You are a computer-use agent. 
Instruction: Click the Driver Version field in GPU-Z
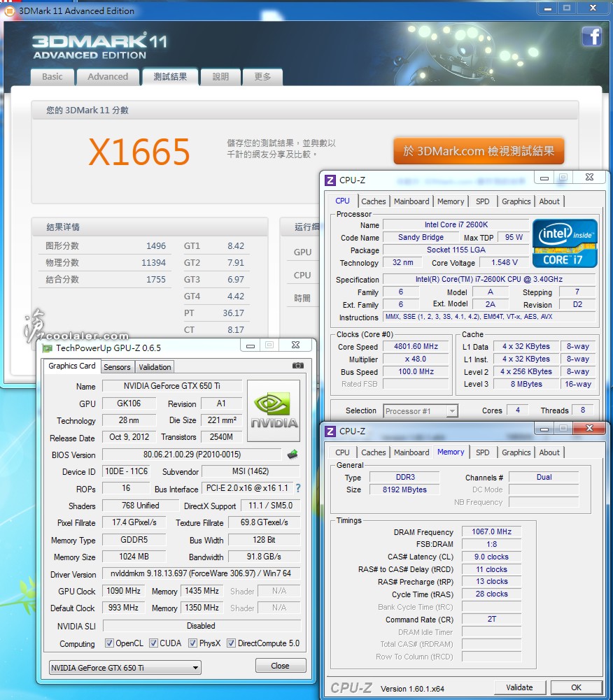click(x=201, y=573)
